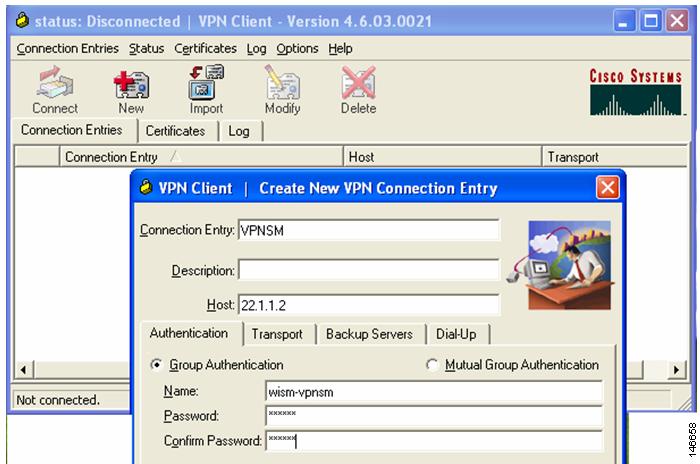Click the Password field
Image resolution: width=700 pixels, height=464 pixels.
(x=434, y=416)
